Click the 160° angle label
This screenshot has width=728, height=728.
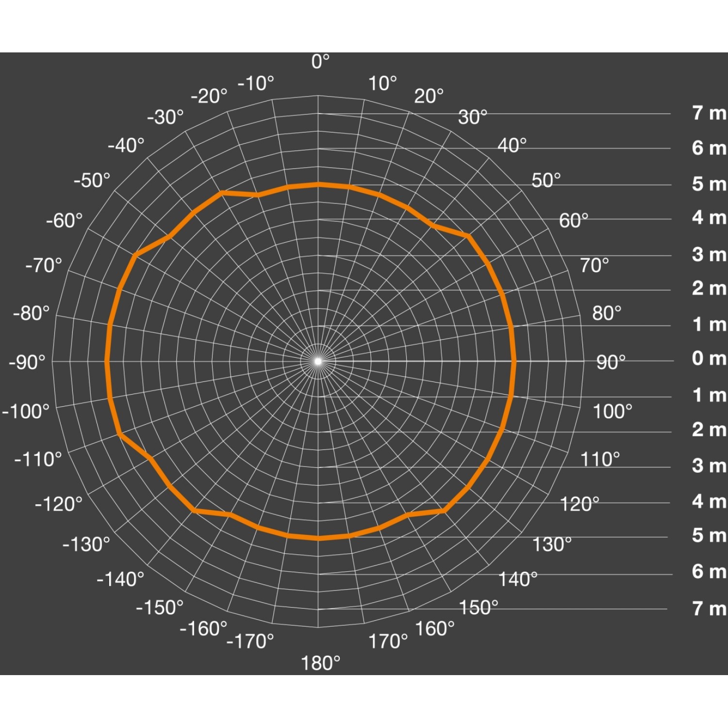435,629
